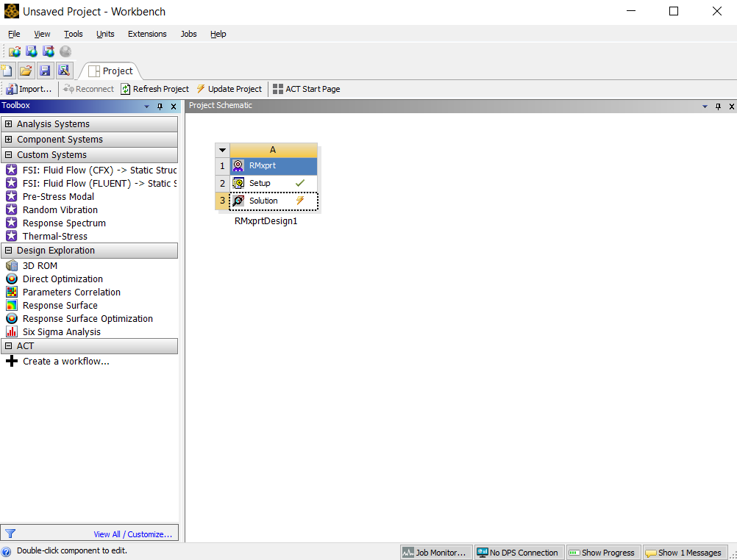Open the ACT Start Page

(307, 89)
